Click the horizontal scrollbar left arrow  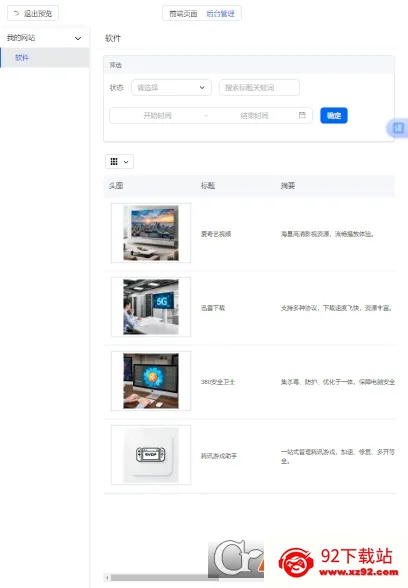tap(107, 577)
